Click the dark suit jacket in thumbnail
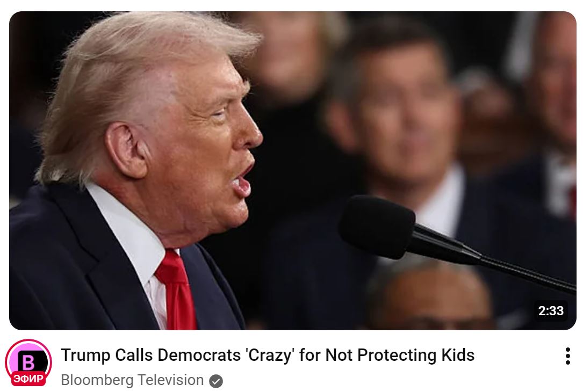This screenshot has width=583, height=392. [x=74, y=267]
